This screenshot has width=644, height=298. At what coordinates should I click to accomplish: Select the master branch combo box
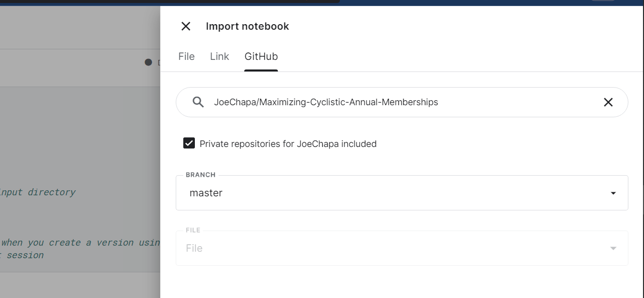click(393, 193)
